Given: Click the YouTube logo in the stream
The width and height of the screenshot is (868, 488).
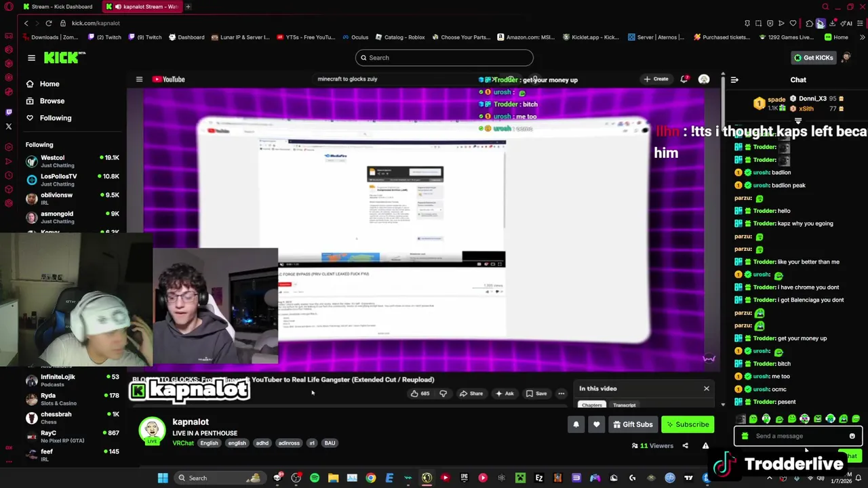Looking at the screenshot, I should coord(169,79).
